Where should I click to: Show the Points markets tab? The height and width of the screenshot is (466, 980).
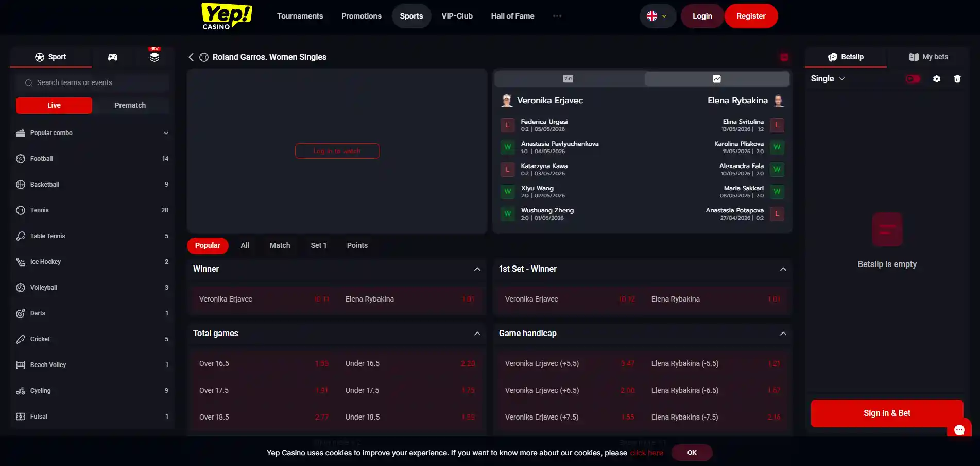357,246
